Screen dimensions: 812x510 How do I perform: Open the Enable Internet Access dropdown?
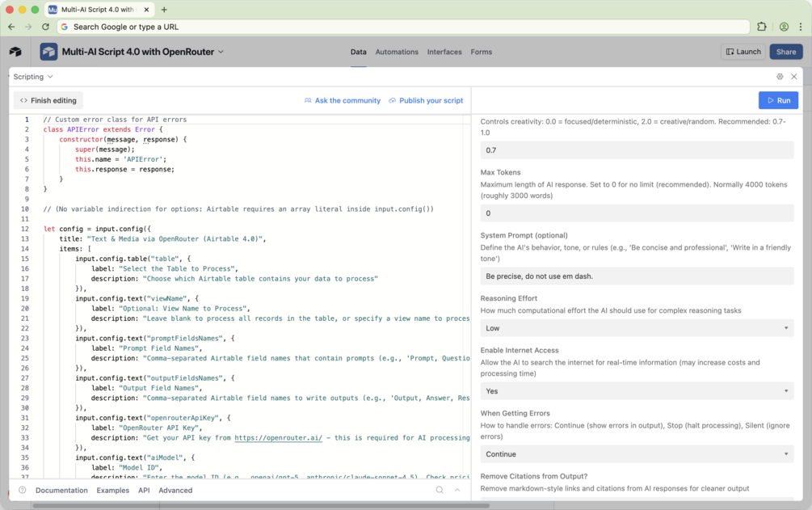click(637, 391)
